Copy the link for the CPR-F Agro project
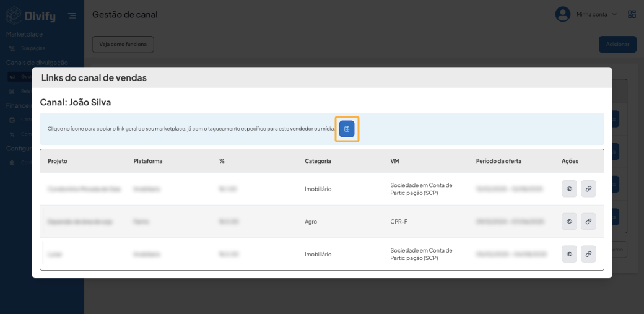The width and height of the screenshot is (644, 314). [588, 222]
